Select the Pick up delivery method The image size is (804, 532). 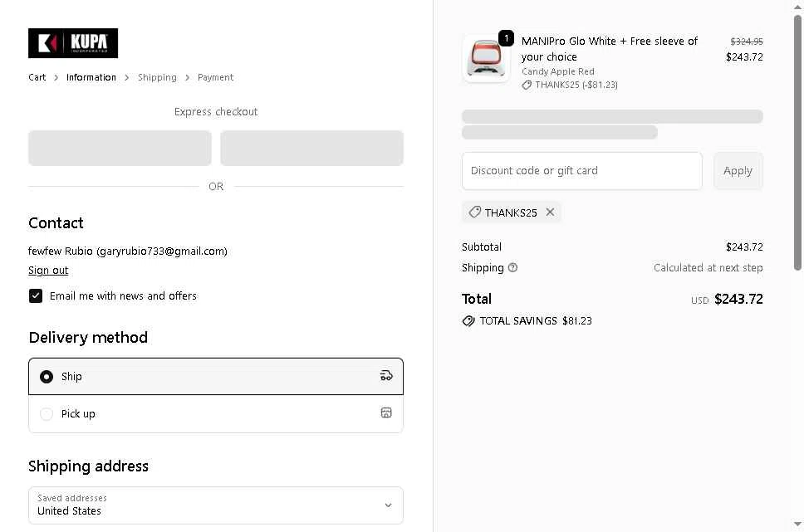coord(216,413)
